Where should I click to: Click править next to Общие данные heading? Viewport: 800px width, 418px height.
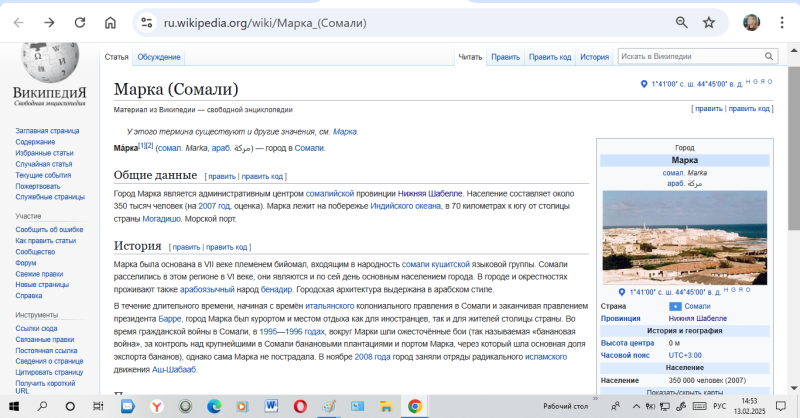tap(222, 176)
